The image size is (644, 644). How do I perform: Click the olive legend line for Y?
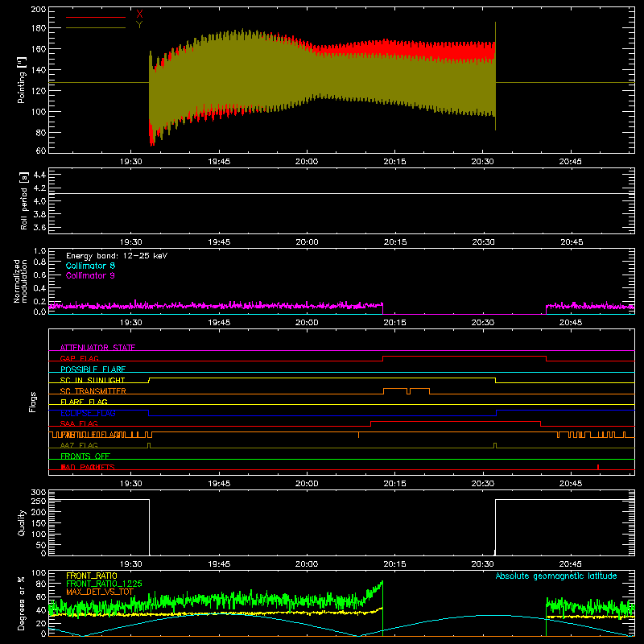(x=96, y=27)
